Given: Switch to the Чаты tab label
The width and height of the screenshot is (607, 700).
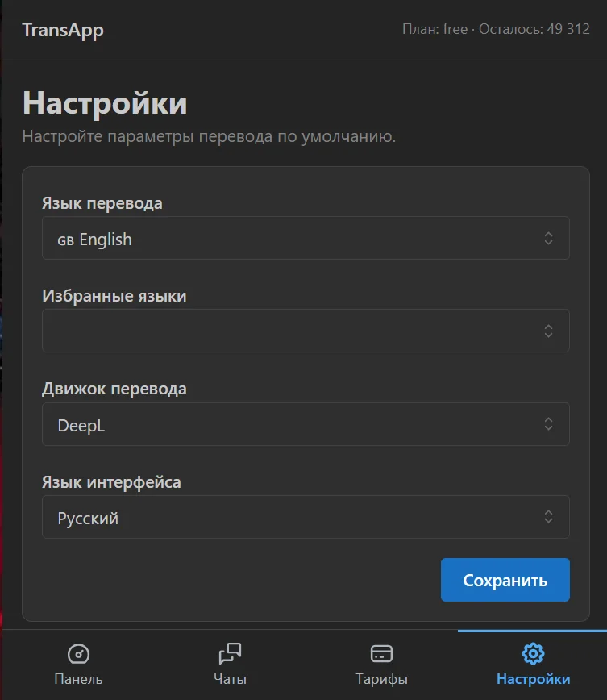Looking at the screenshot, I should [x=230, y=679].
